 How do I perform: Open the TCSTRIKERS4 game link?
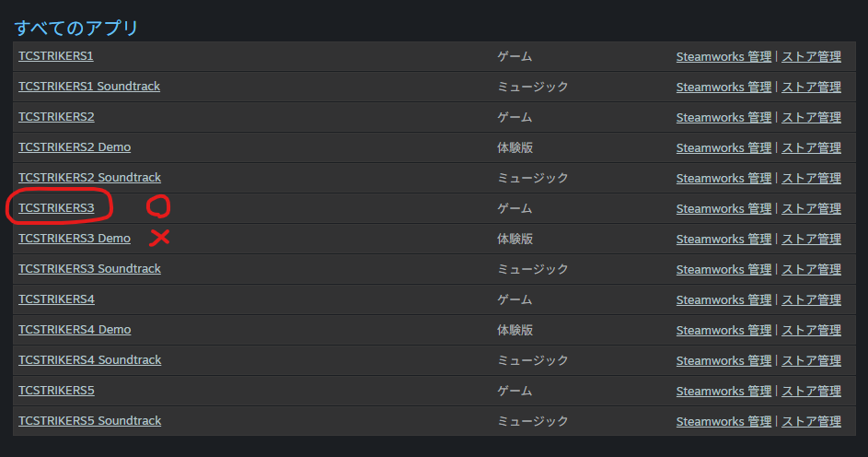[56, 299]
